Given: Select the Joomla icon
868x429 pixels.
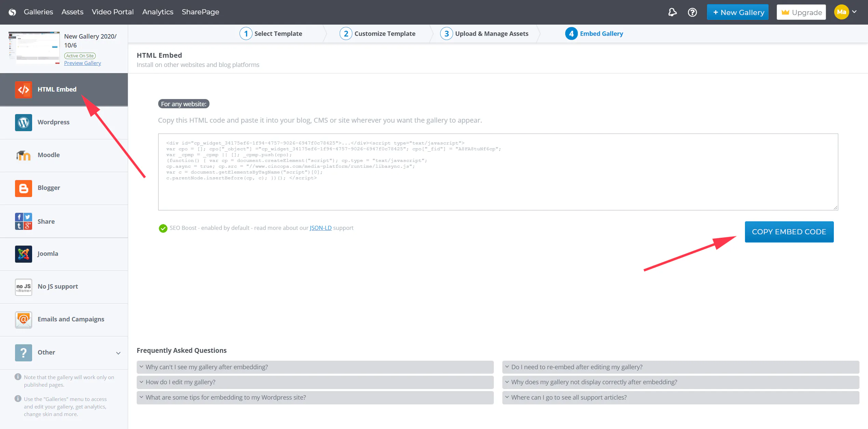Looking at the screenshot, I should pyautogui.click(x=24, y=254).
